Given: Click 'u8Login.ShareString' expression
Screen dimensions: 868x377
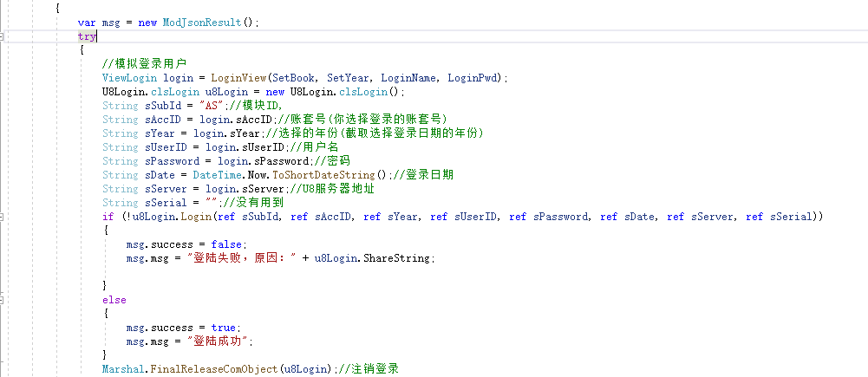Looking at the screenshot, I should pyautogui.click(x=371, y=258).
